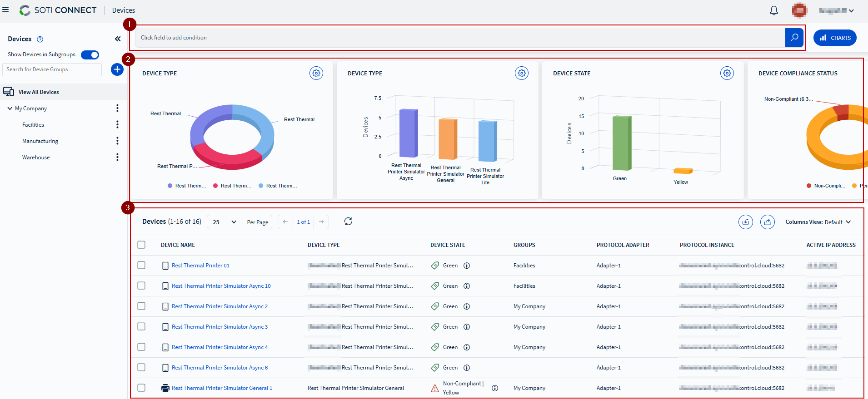Open Rest Thermal Printer Simulator Async 10 link

[x=221, y=286]
